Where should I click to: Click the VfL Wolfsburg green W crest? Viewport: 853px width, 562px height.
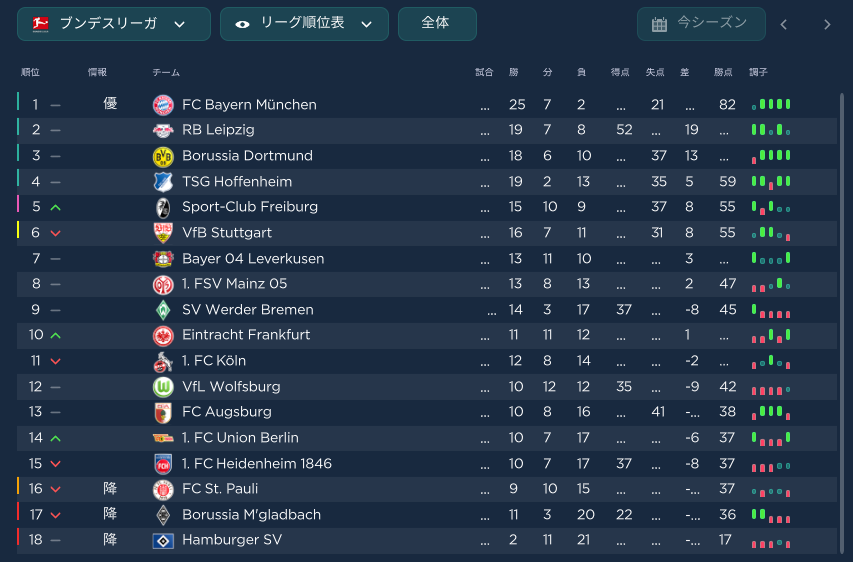[163, 387]
